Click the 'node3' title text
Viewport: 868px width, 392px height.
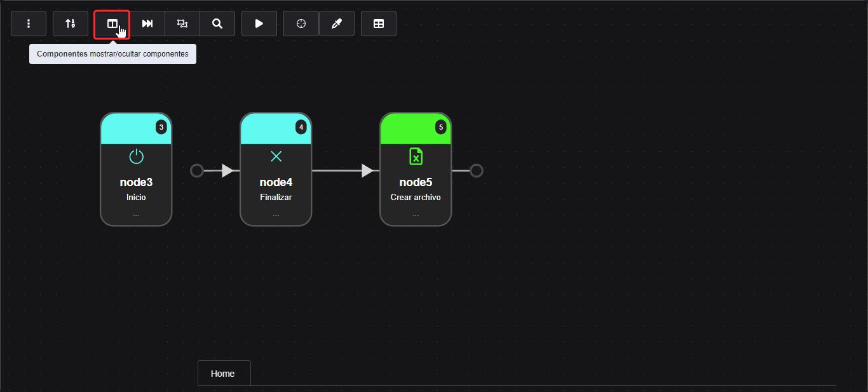(x=136, y=182)
